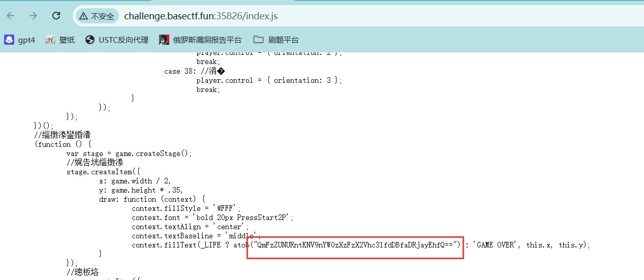Click the game.createStage() line
The width and height of the screenshot is (644, 280).
pyautogui.click(x=130, y=153)
